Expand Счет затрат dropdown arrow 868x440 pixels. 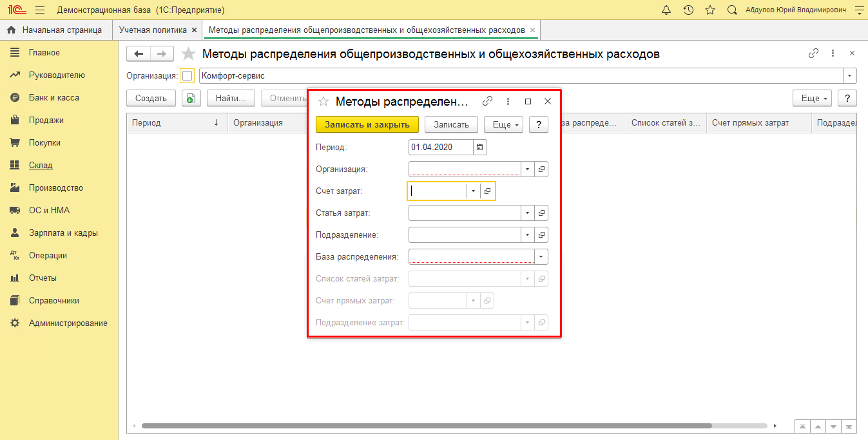click(x=473, y=191)
